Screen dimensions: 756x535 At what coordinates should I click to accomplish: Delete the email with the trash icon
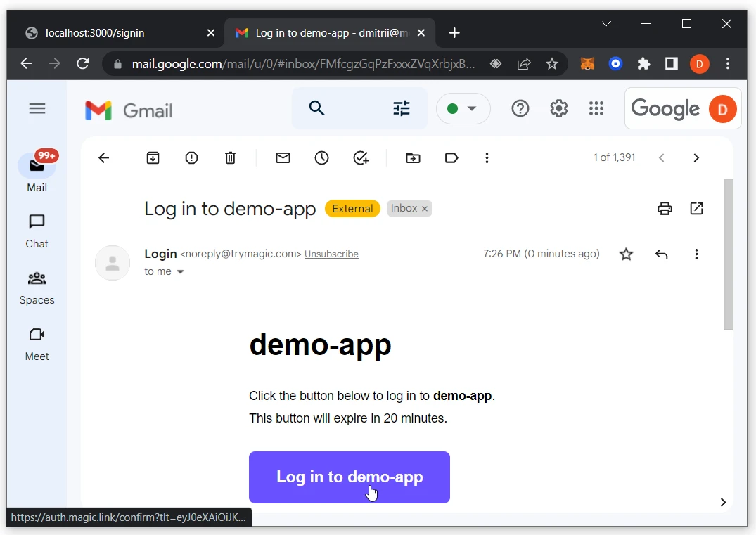(x=230, y=157)
